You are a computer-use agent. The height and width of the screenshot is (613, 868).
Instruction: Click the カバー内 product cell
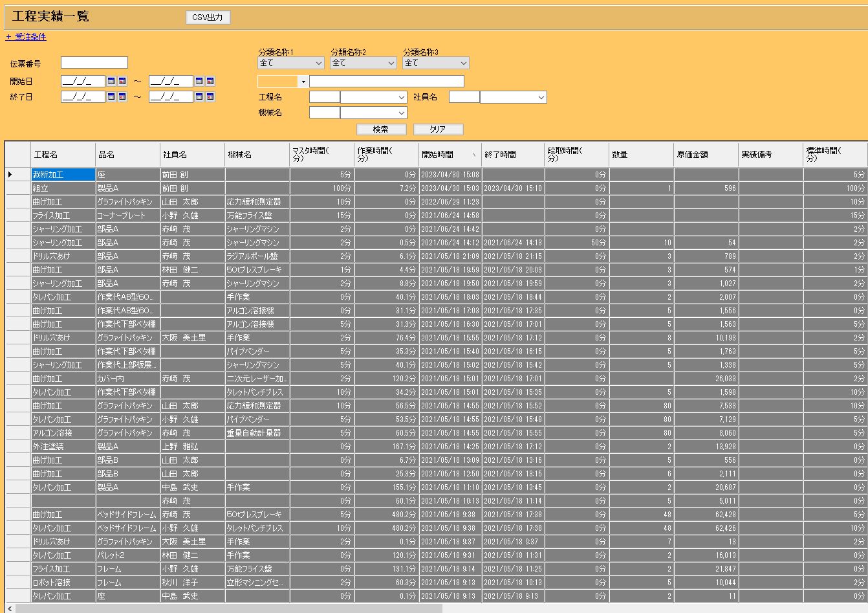click(128, 379)
